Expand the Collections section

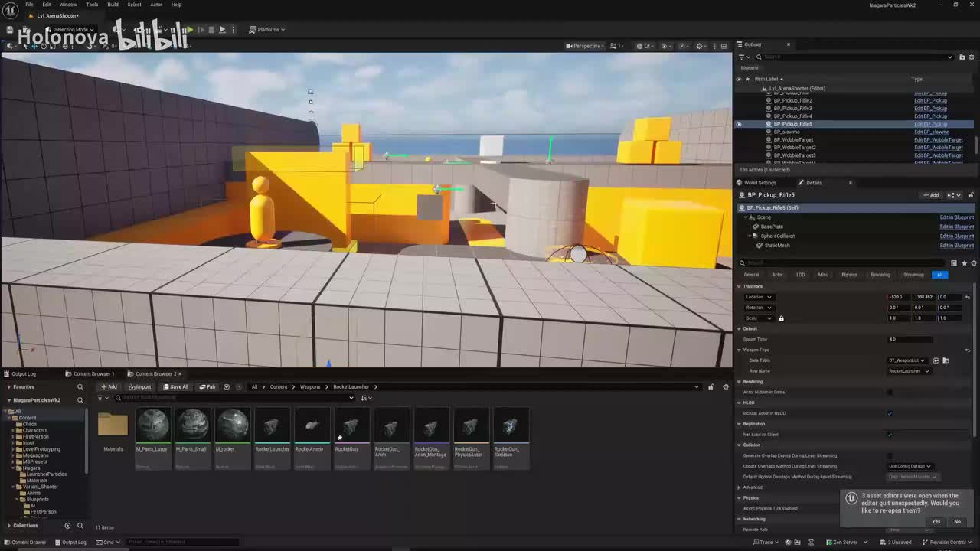point(9,526)
